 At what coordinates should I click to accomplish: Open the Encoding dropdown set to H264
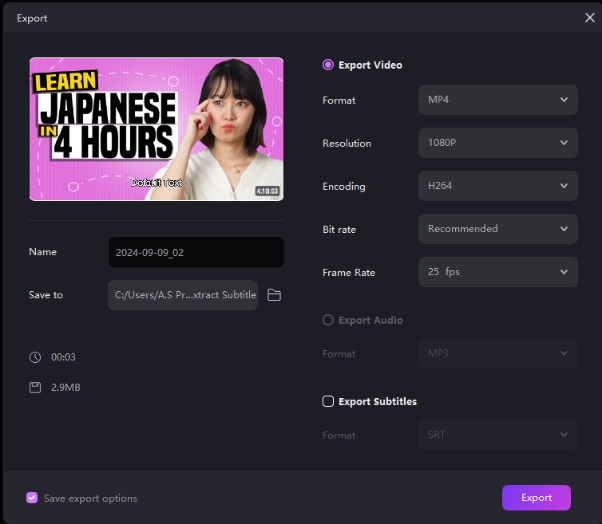pyautogui.click(x=497, y=186)
